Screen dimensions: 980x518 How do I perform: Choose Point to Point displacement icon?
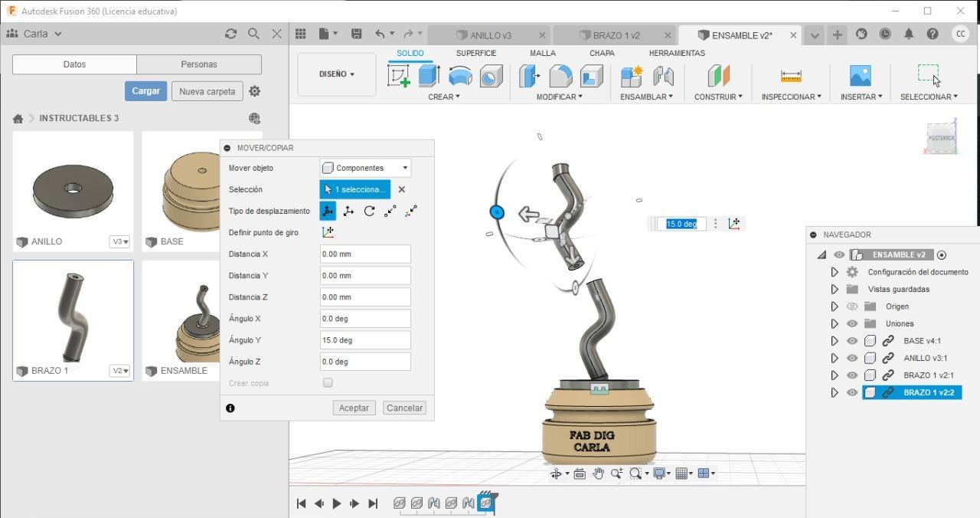pos(390,211)
